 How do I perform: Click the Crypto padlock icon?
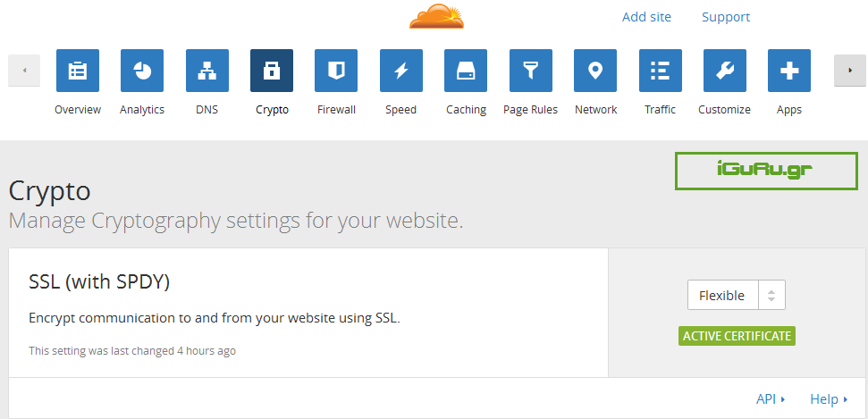(272, 71)
